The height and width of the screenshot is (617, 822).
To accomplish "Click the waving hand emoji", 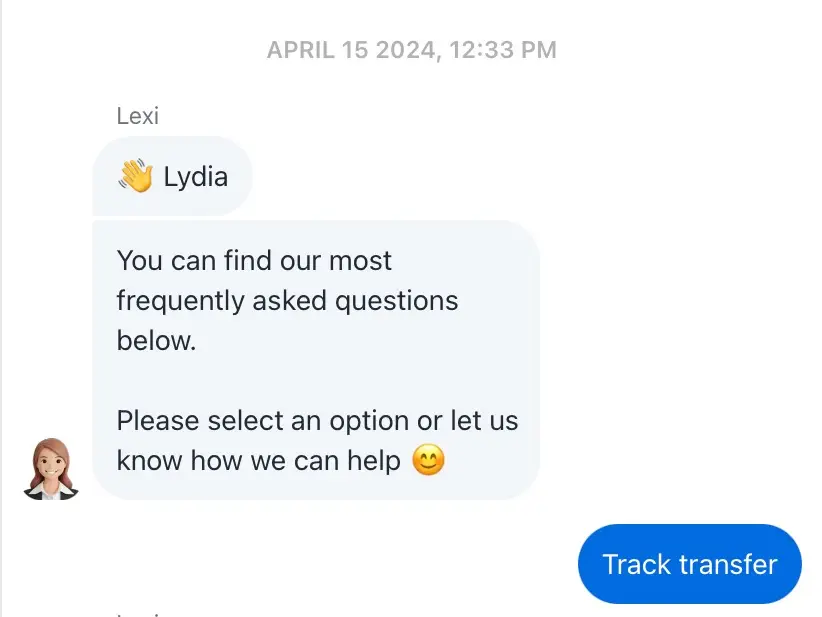I will point(135,176).
